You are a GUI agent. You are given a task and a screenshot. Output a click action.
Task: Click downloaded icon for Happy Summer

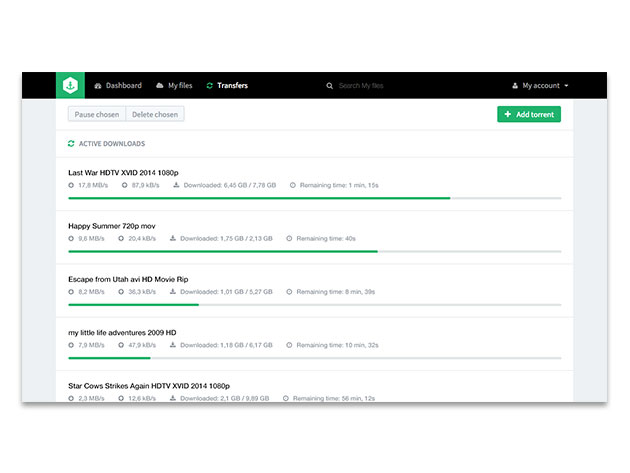pyautogui.click(x=173, y=238)
